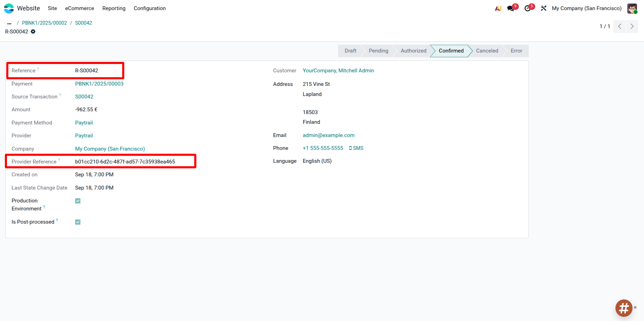
Task: Open the Odoo Website app icon
Action: coord(9,8)
